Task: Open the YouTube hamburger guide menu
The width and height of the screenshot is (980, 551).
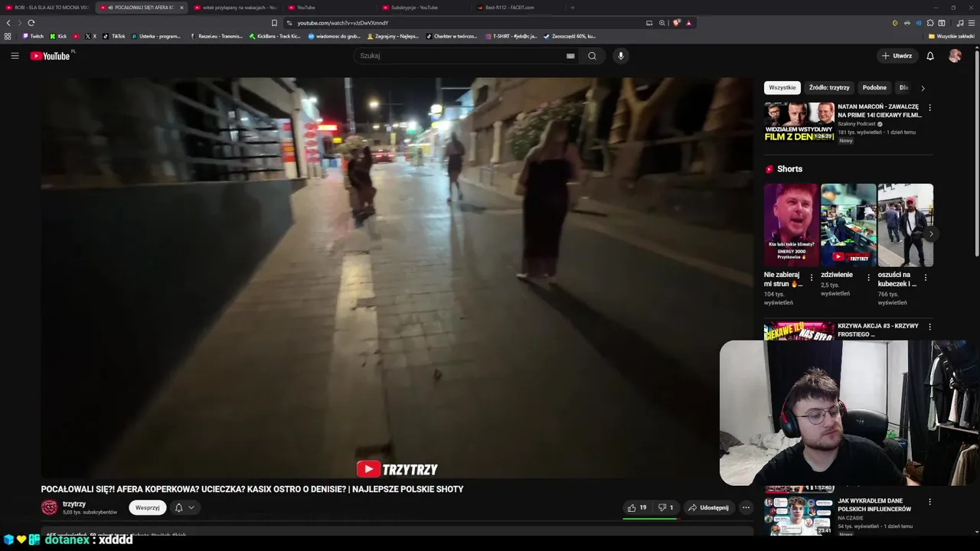Action: [15, 56]
